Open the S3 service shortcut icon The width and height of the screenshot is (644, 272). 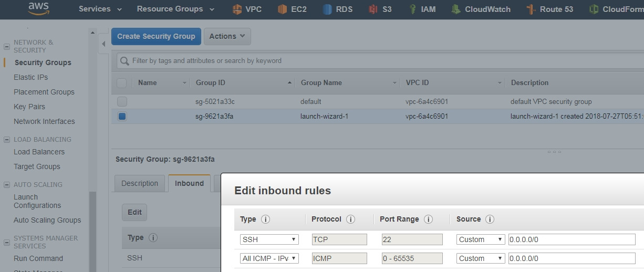point(373,9)
